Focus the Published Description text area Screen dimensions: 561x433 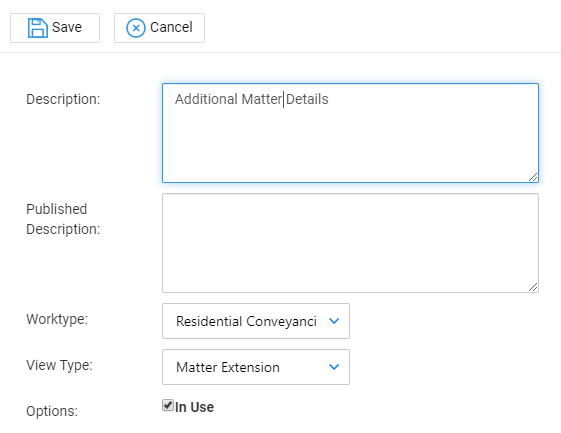point(350,243)
